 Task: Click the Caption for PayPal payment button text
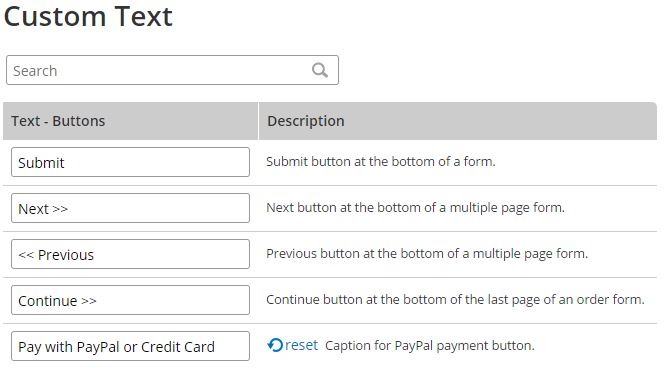tap(430, 345)
